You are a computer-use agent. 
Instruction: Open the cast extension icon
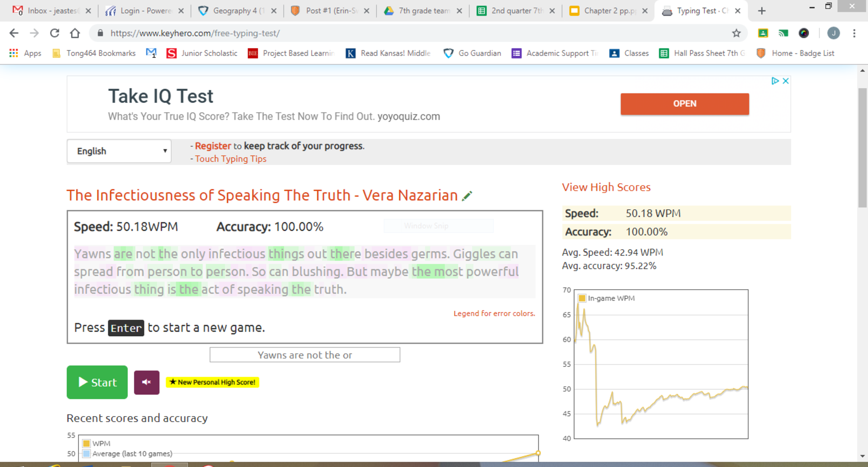(783, 33)
